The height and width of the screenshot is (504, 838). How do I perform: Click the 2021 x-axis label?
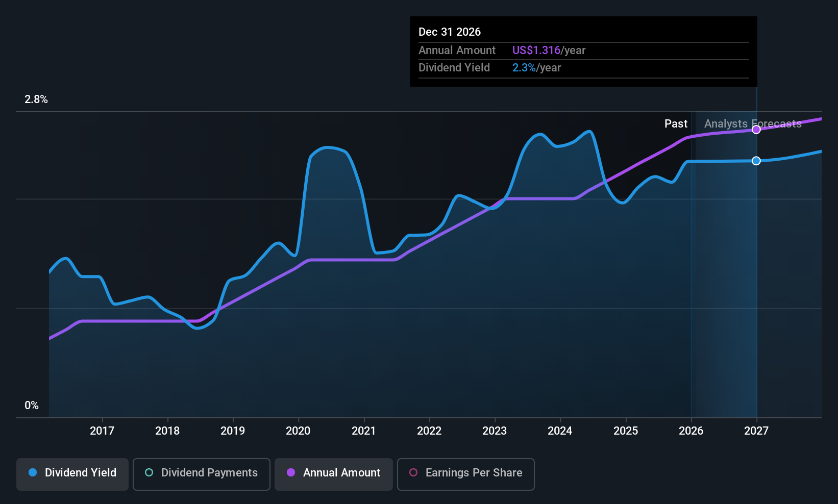click(x=364, y=431)
